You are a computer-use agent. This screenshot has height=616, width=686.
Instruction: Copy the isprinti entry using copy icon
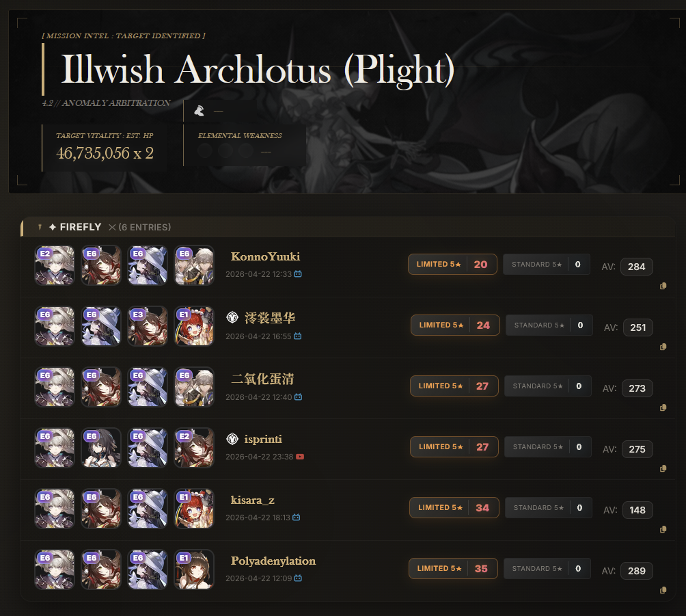point(663,468)
